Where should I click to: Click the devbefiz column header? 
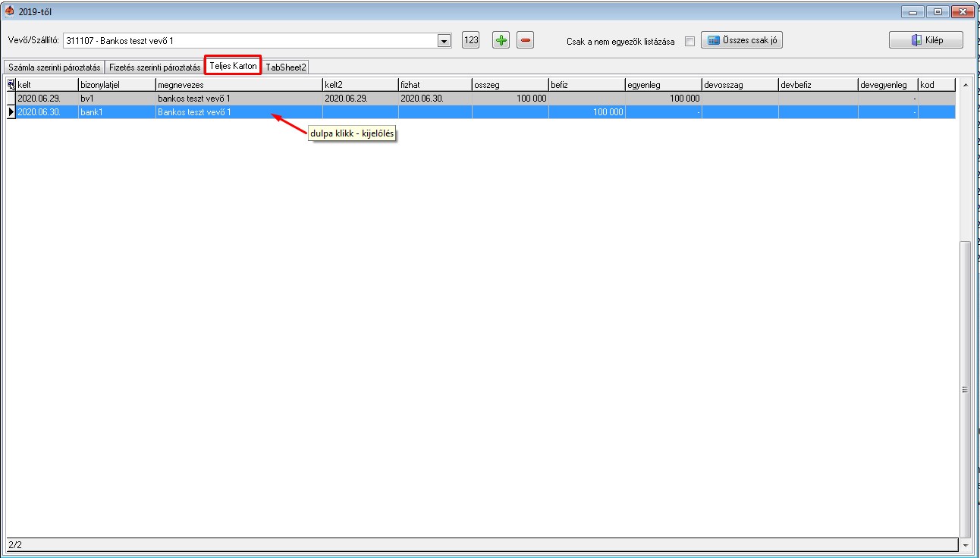(x=818, y=85)
